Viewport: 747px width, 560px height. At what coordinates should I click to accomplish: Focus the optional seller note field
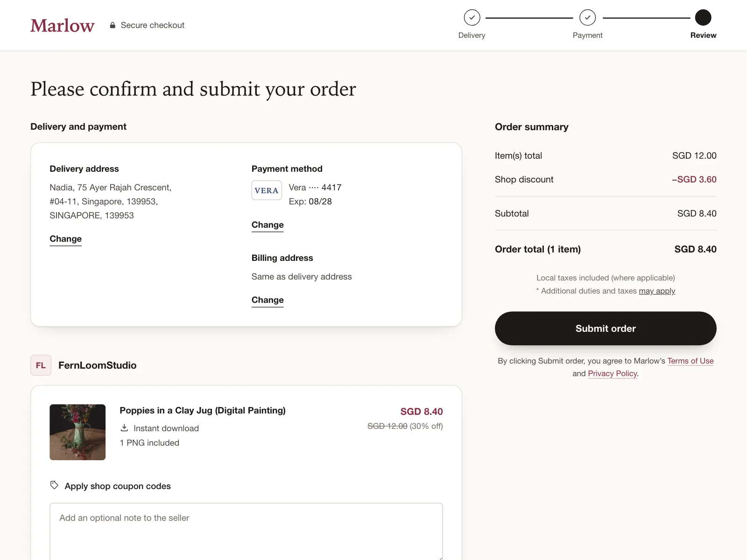click(246, 532)
